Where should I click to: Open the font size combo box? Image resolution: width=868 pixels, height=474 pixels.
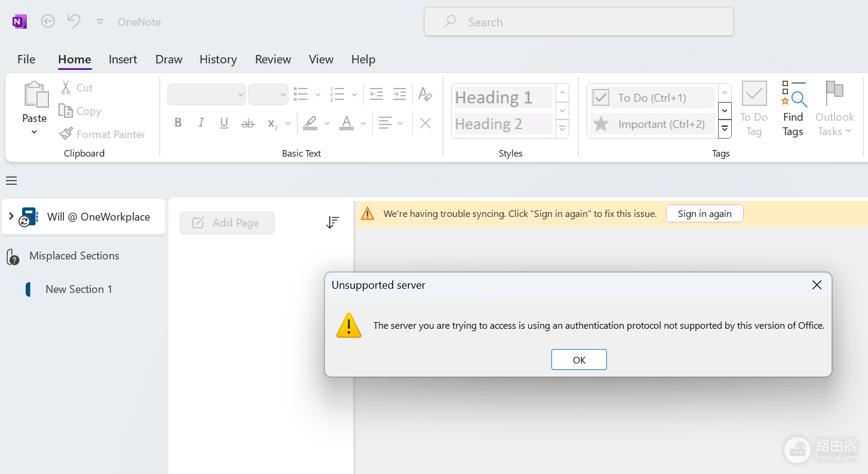click(x=268, y=94)
